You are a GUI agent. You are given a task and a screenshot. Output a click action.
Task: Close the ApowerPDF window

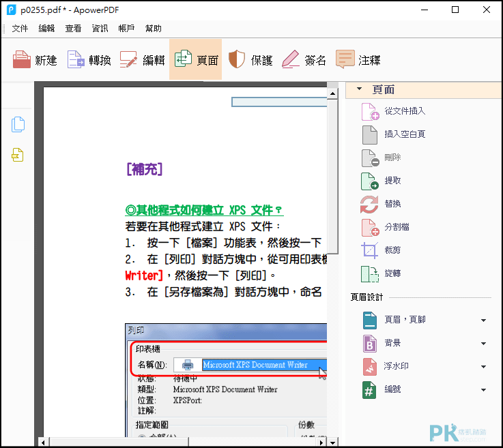click(487, 10)
